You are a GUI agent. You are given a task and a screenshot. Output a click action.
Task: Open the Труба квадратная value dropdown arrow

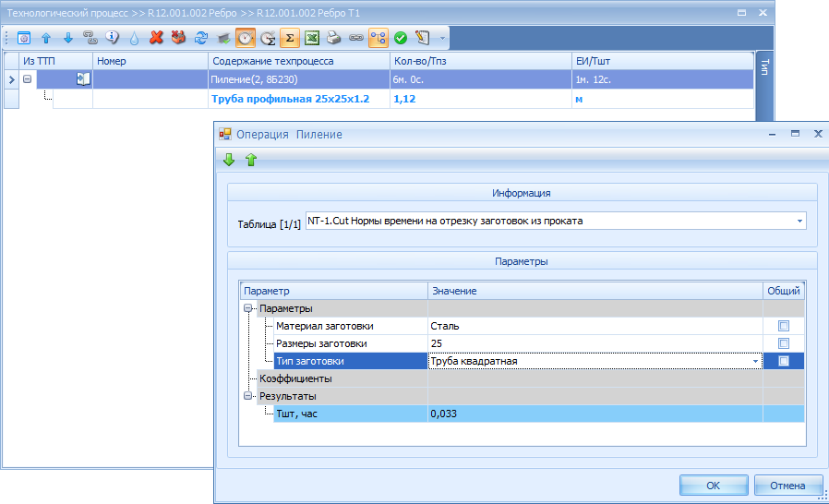pyautogui.click(x=755, y=361)
